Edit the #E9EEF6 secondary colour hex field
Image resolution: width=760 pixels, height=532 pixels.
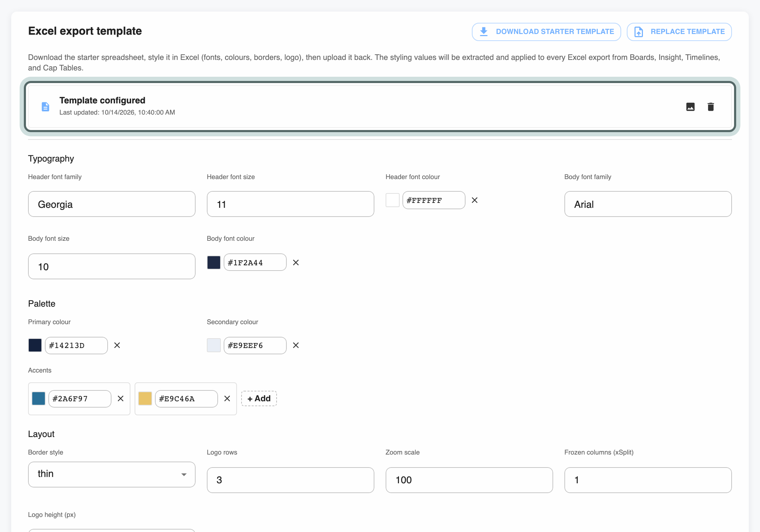[x=255, y=345]
